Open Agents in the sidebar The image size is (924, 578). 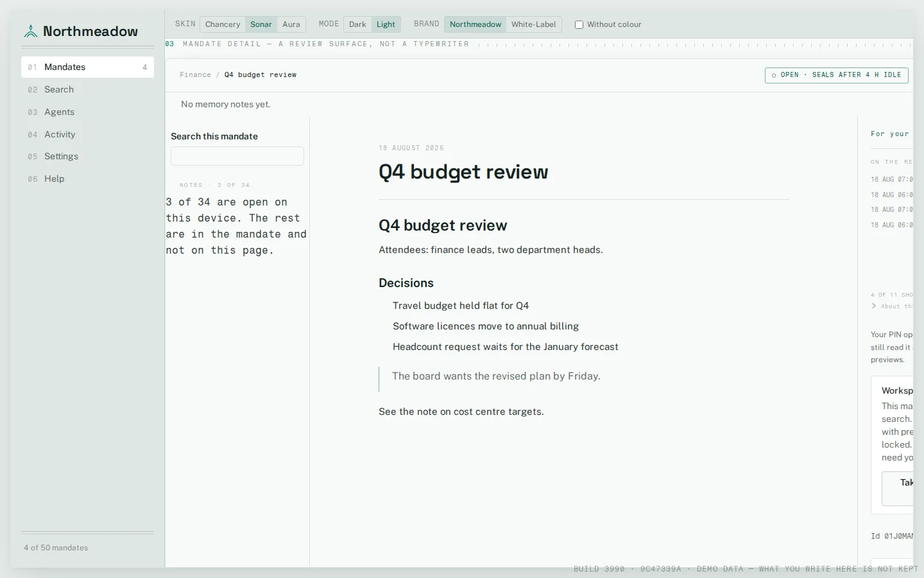click(87, 112)
